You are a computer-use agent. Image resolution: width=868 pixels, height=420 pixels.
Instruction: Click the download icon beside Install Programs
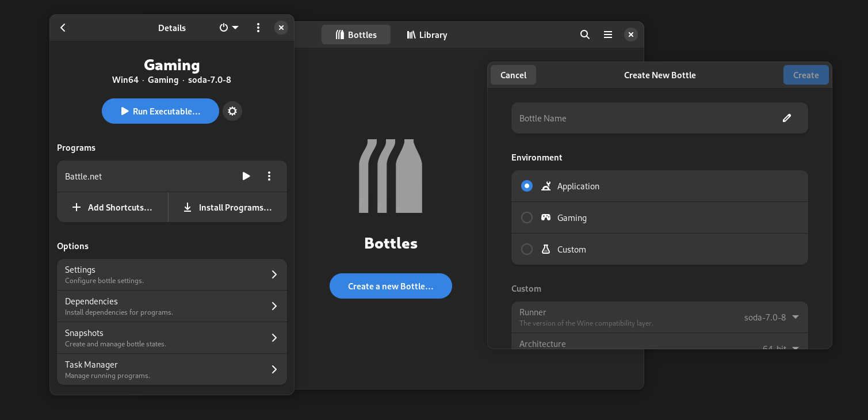(188, 207)
